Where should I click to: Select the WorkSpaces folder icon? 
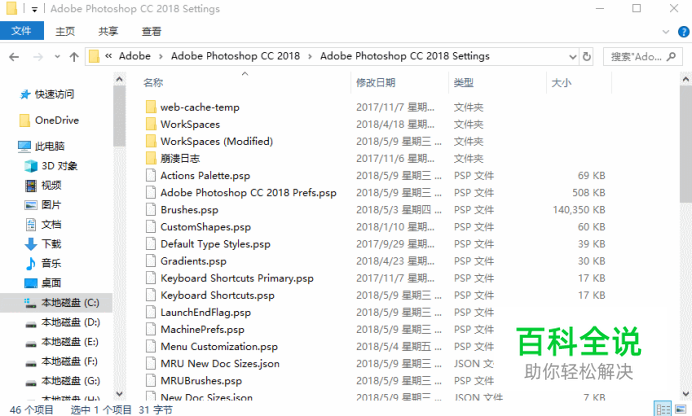(x=151, y=124)
